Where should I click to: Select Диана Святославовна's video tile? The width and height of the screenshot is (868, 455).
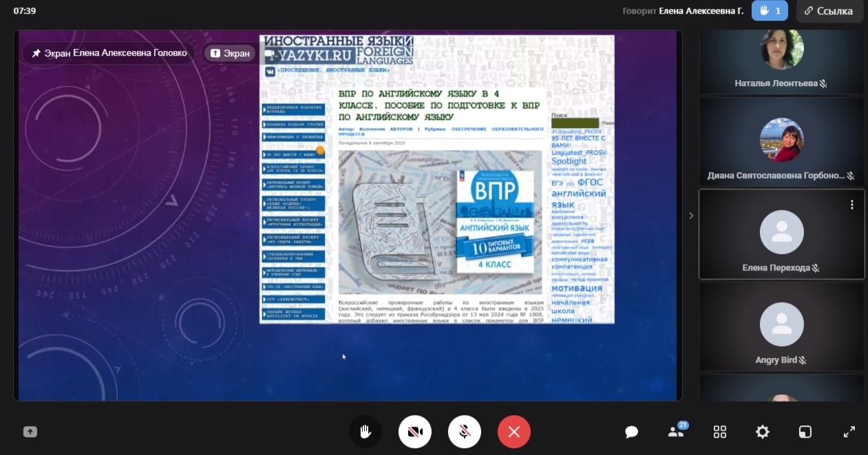coord(781,143)
